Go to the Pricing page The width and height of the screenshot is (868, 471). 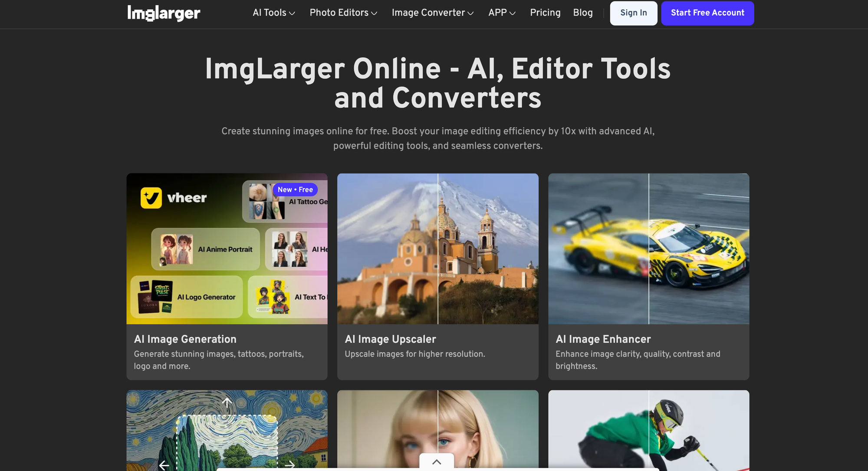tap(545, 13)
